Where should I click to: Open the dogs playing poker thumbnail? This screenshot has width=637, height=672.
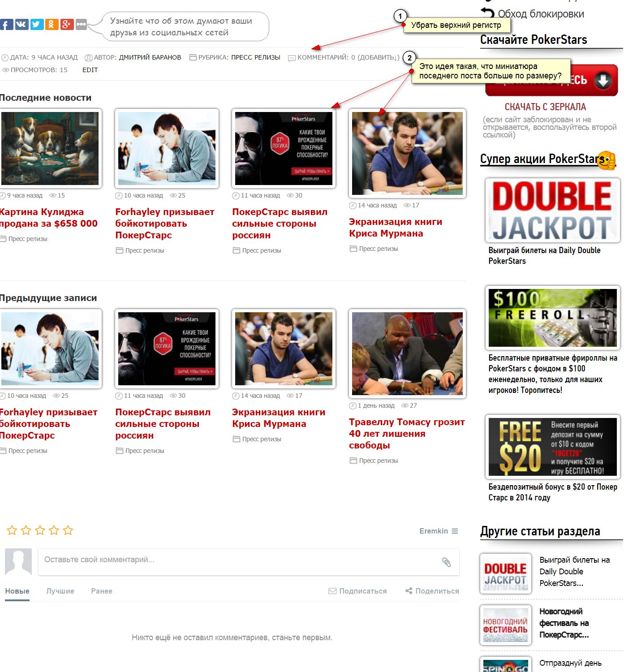pyautogui.click(x=50, y=148)
